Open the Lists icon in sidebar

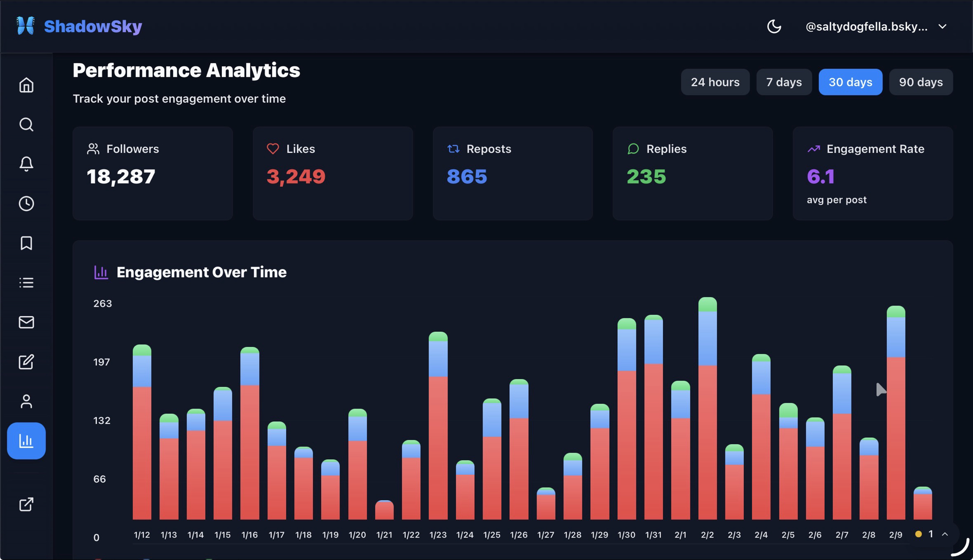tap(26, 283)
